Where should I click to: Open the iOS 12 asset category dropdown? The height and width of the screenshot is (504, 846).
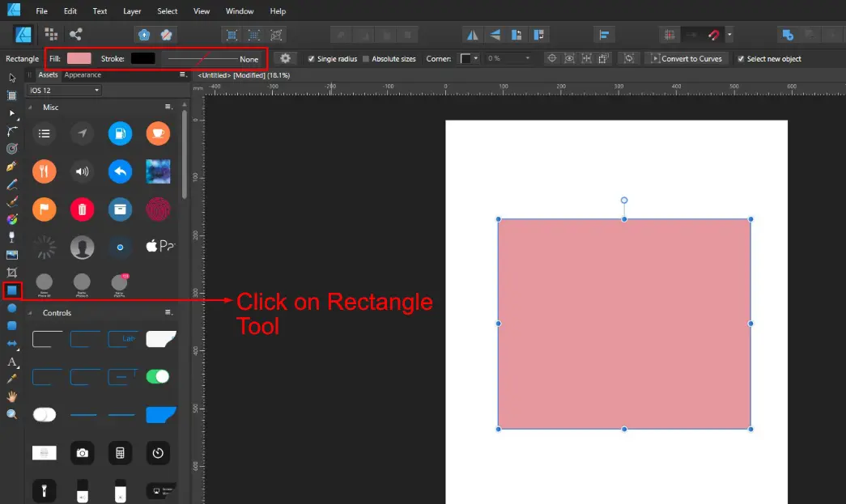[x=64, y=90]
